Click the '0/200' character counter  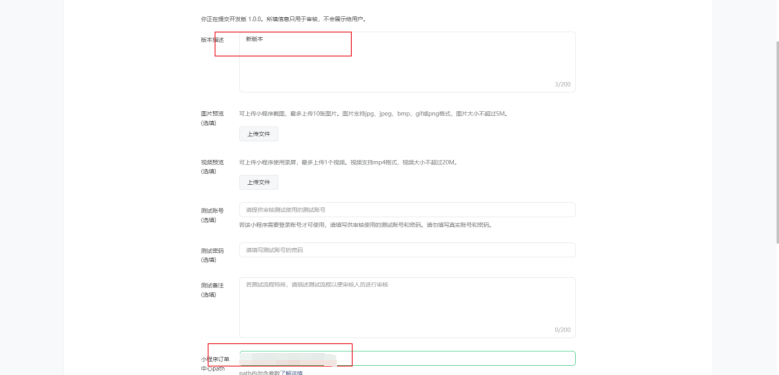point(562,330)
